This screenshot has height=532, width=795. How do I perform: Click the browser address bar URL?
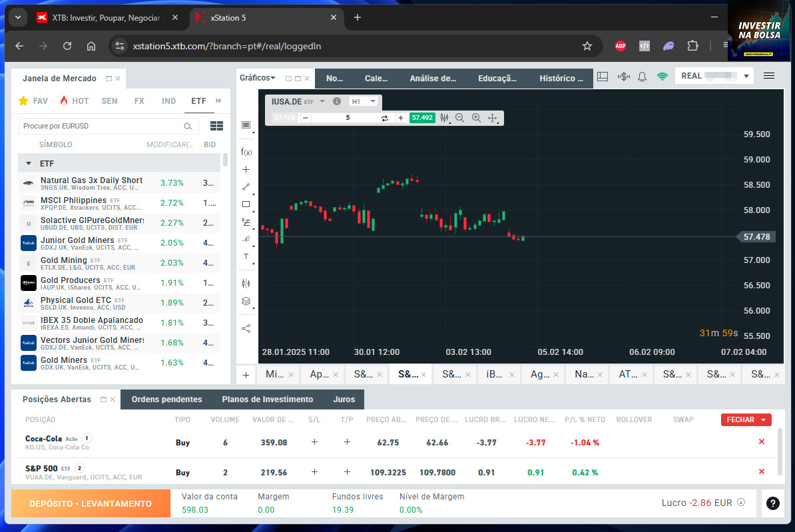click(226, 46)
